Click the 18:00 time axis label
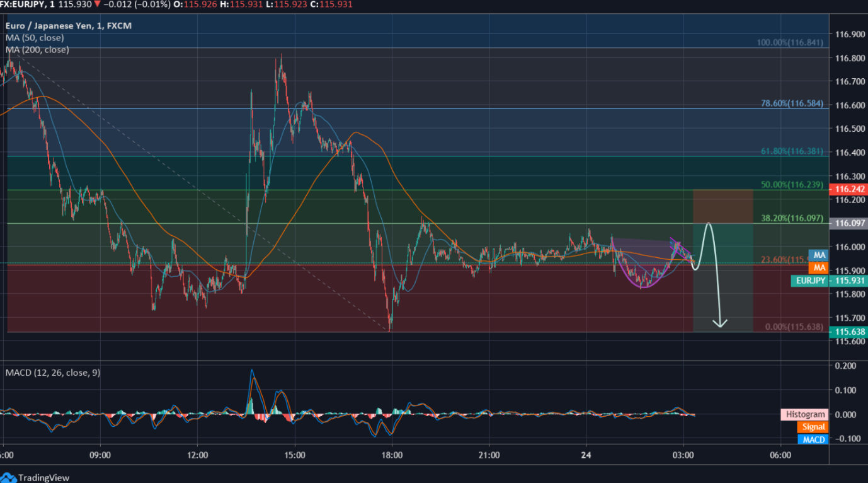 click(391, 455)
